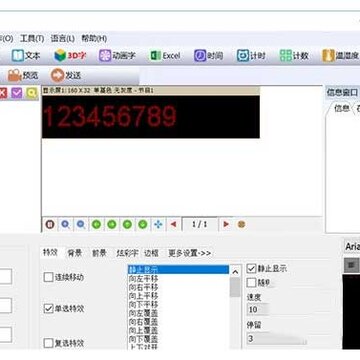Switch to the 前景 tab

99,253
